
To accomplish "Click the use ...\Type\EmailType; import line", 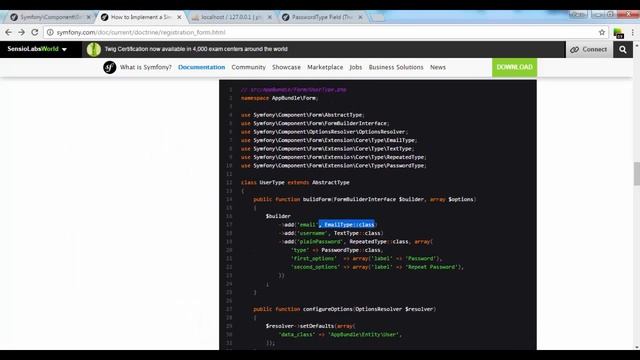I will (x=329, y=140).
